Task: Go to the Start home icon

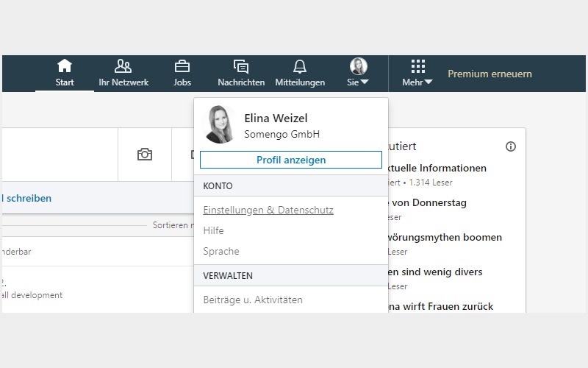Action: coord(65,66)
